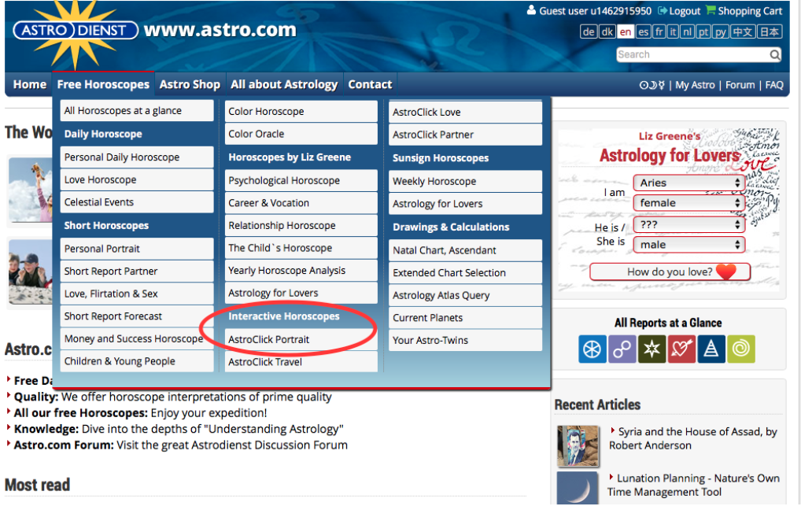This screenshot has width=801, height=532.
Task: Open the triangle compass report icon
Action: tap(711, 349)
